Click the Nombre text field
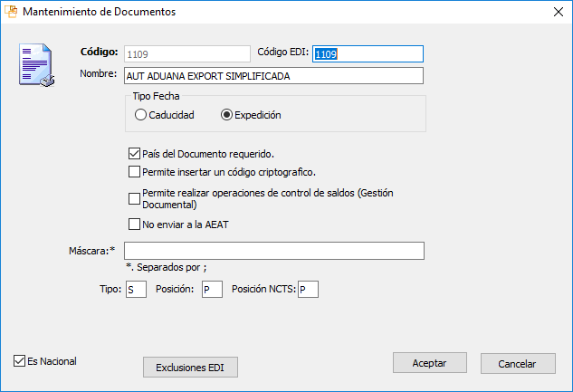The height and width of the screenshot is (392, 573). [273, 76]
